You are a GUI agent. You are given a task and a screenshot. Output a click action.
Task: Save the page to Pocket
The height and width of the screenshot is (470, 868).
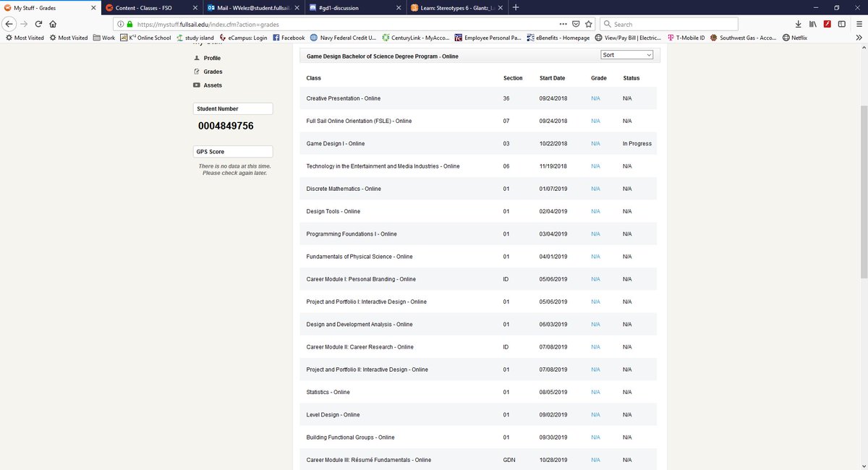tap(576, 24)
